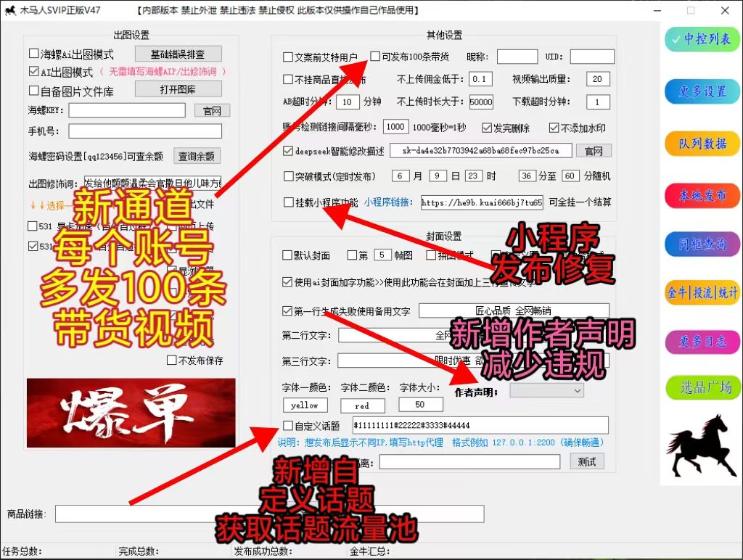Open 更多设置 from the sidebar
The height and width of the screenshot is (560, 743).
point(702,91)
